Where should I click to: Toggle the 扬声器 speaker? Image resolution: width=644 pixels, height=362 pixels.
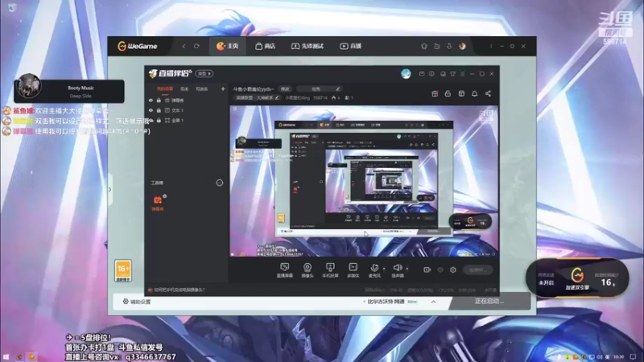coord(397,270)
